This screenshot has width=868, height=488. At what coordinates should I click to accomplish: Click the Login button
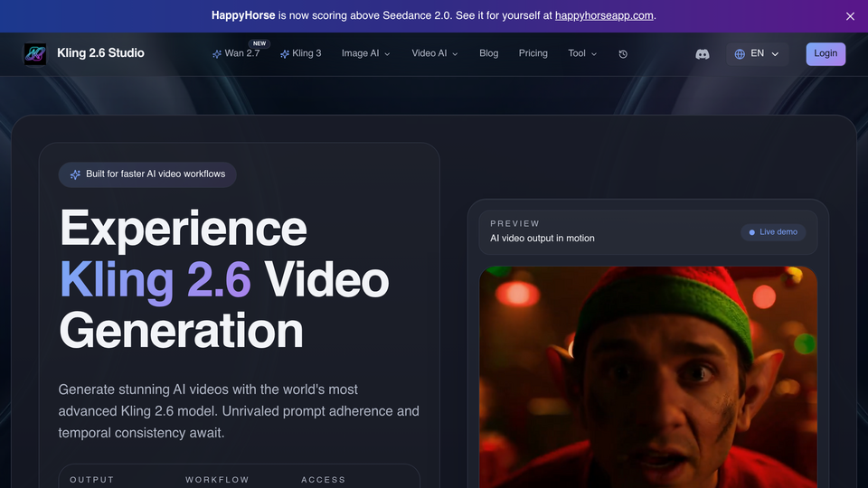tap(826, 53)
